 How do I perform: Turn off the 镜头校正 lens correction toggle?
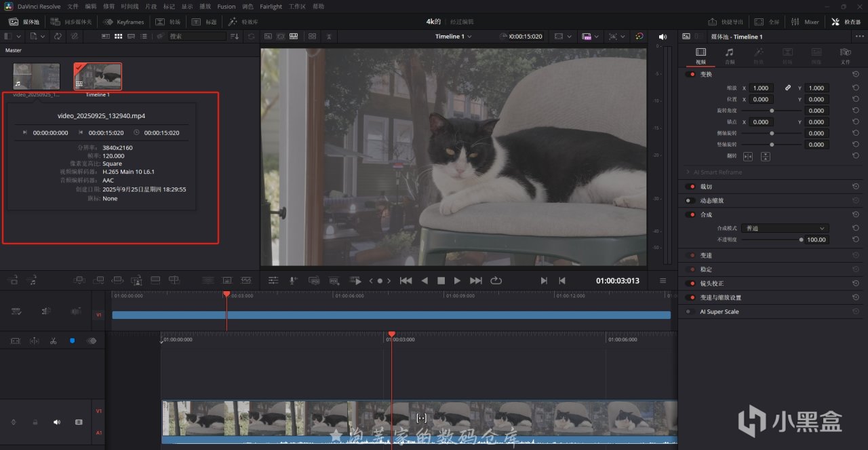click(x=690, y=283)
